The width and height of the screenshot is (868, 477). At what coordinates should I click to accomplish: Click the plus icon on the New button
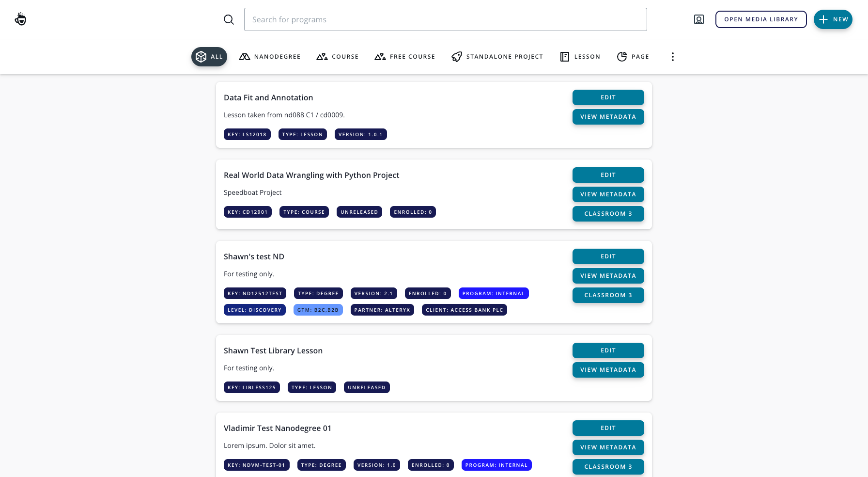pyautogui.click(x=823, y=19)
